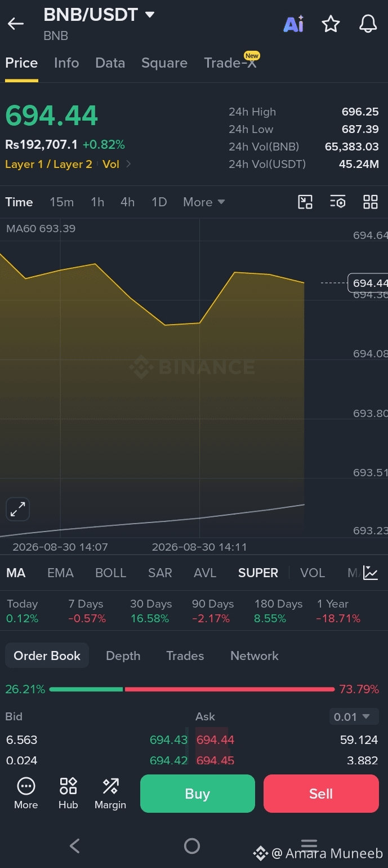
Task: Open chart drawing tools icon
Action: pyautogui.click(x=305, y=202)
